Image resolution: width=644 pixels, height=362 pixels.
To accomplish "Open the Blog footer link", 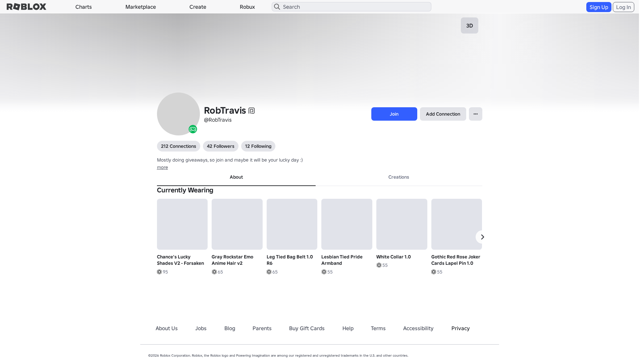I will (230, 328).
